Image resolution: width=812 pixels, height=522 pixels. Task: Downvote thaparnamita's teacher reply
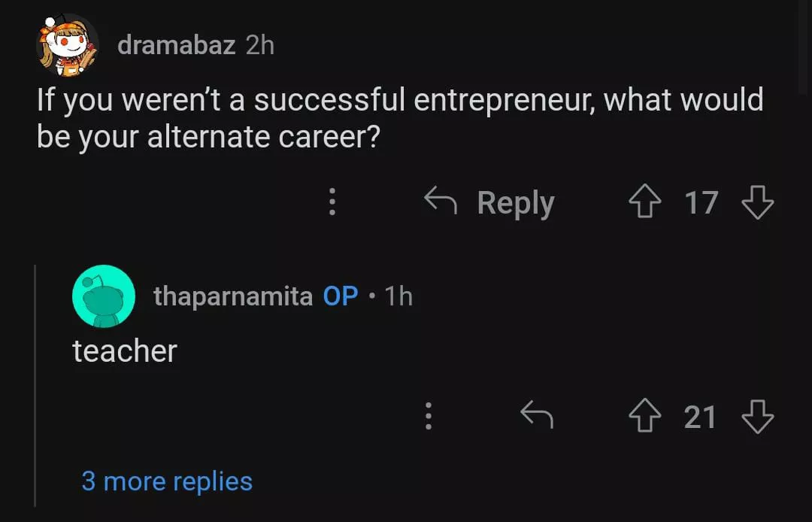tap(757, 417)
